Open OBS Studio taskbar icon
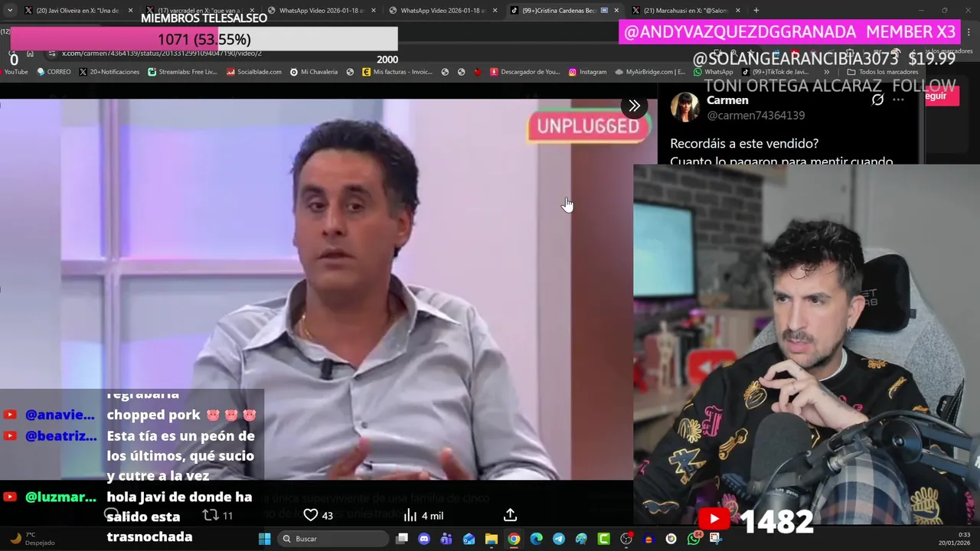 click(626, 539)
